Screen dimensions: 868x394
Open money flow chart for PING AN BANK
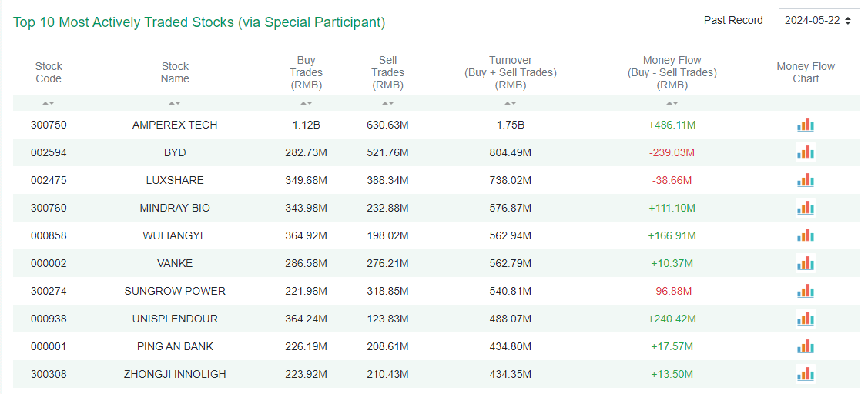[x=806, y=346]
